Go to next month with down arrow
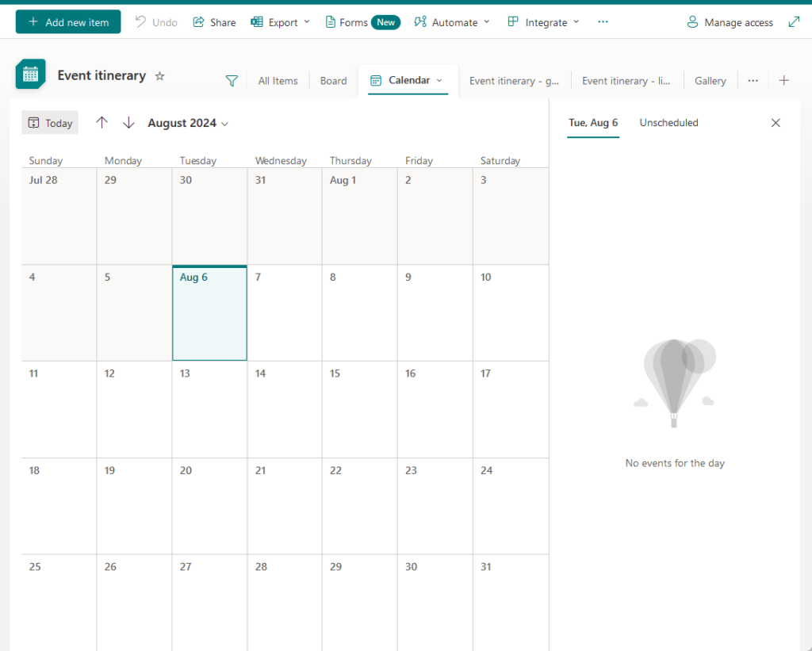Image resolution: width=812 pixels, height=651 pixels. click(x=128, y=123)
